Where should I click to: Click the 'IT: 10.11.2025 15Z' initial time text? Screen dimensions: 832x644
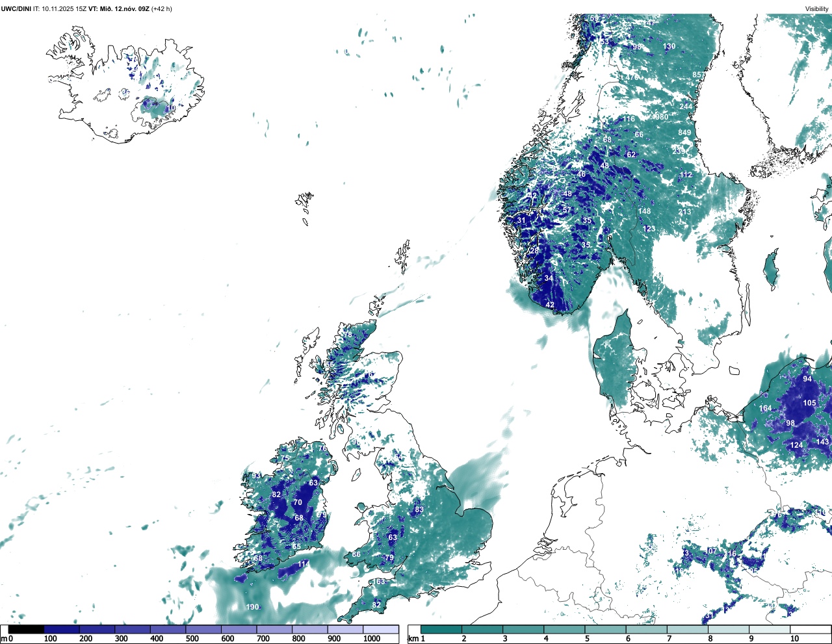coord(60,9)
